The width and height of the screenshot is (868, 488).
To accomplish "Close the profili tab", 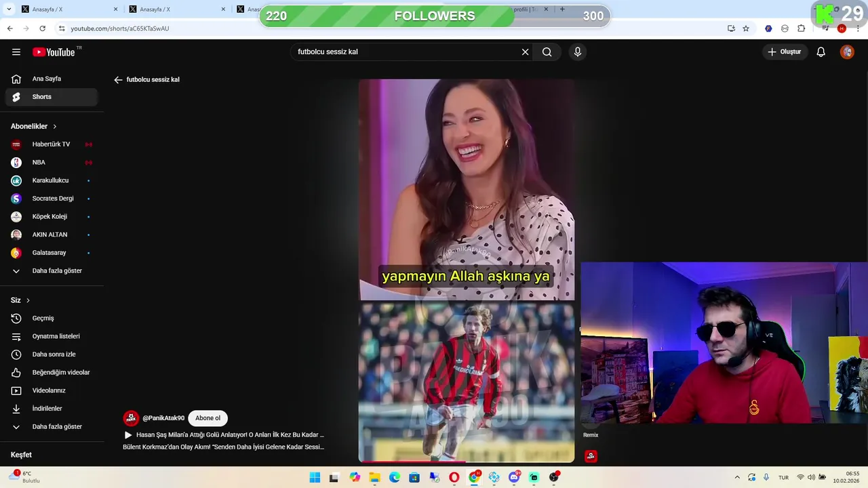I will coord(546,9).
